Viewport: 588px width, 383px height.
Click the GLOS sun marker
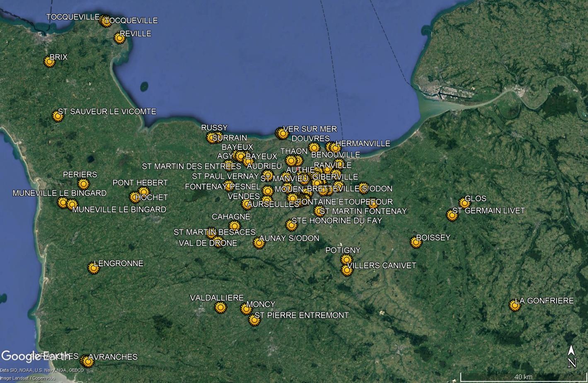[465, 203]
